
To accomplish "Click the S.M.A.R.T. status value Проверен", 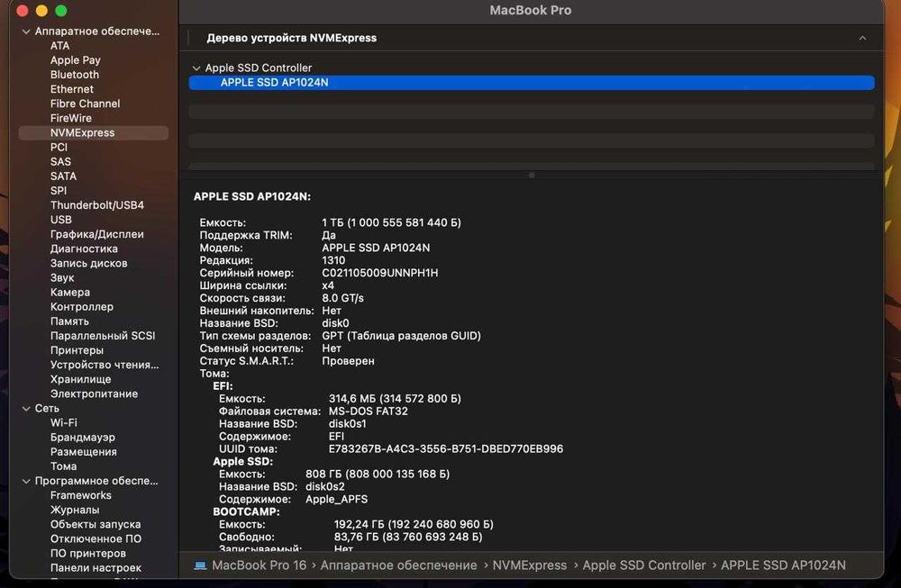I will coord(348,361).
